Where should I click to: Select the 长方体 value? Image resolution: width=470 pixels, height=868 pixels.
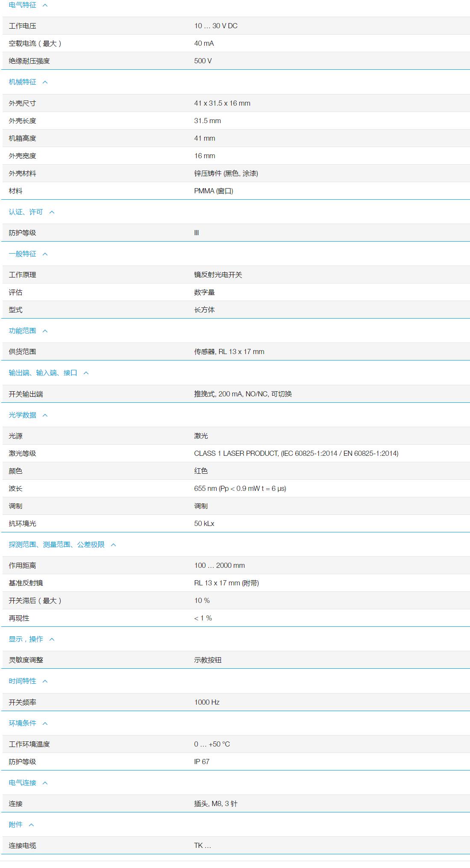pyautogui.click(x=204, y=310)
